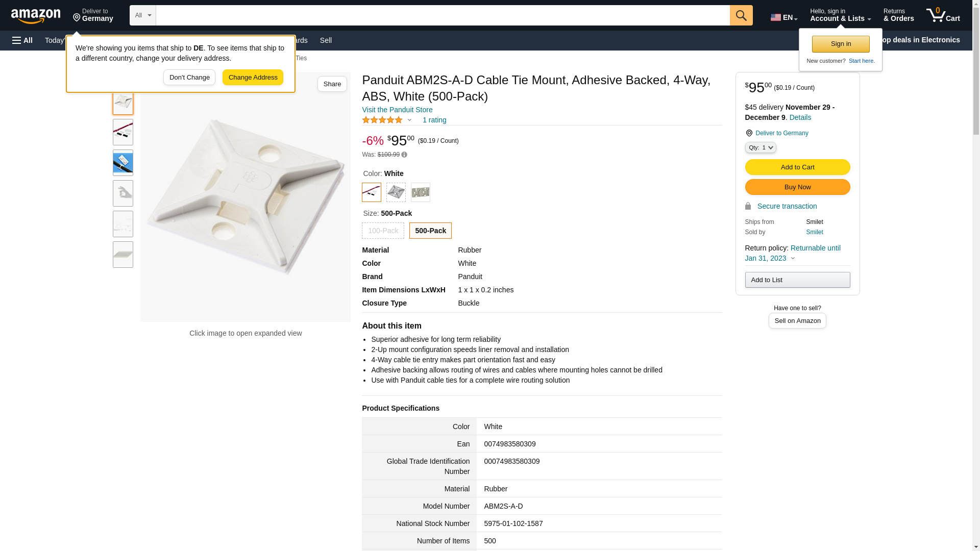Viewport: 980px width, 551px height.
Task: Open the Qty quantity dropdown
Action: pos(760,147)
